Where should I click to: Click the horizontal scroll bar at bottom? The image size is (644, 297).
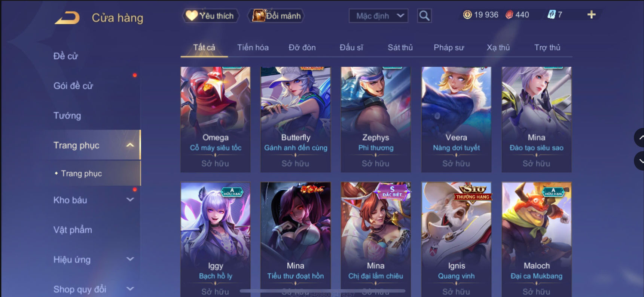pos(322,291)
